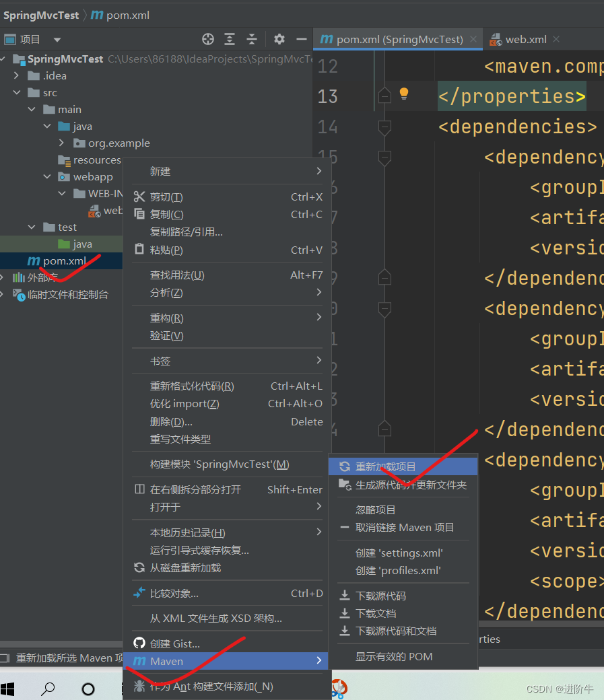Choose 粘贴(P) from context menu

click(x=228, y=250)
